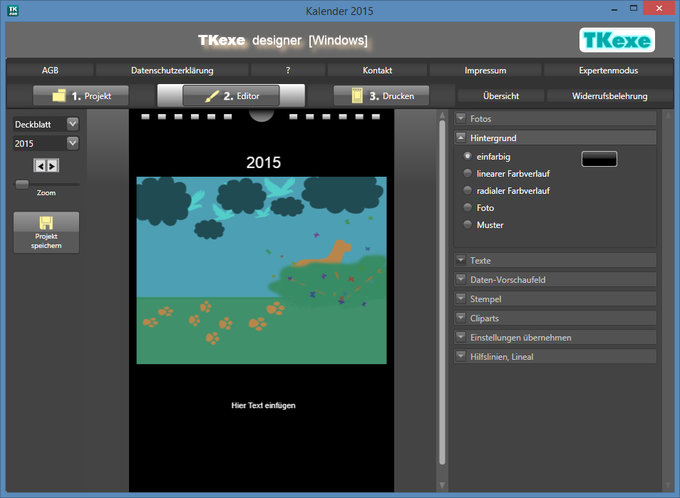Click the TK app icon in title bar
This screenshot has height=498, width=680.
(x=13, y=10)
